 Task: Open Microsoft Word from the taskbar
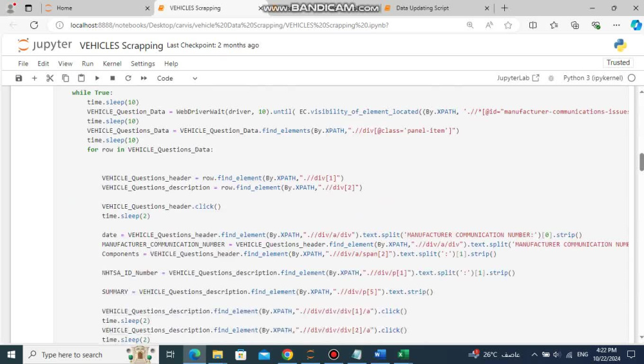point(380,354)
